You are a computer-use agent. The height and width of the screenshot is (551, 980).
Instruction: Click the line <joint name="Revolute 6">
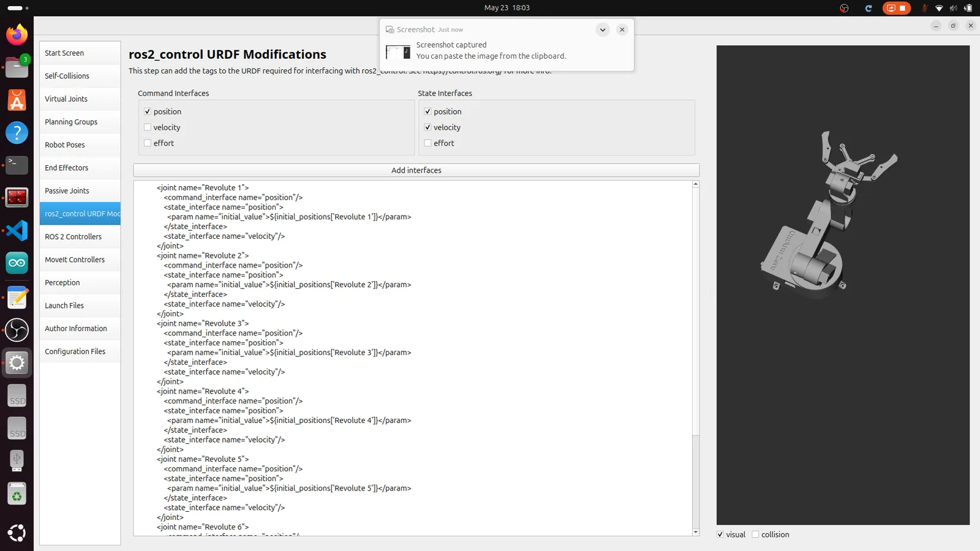[203, 527]
